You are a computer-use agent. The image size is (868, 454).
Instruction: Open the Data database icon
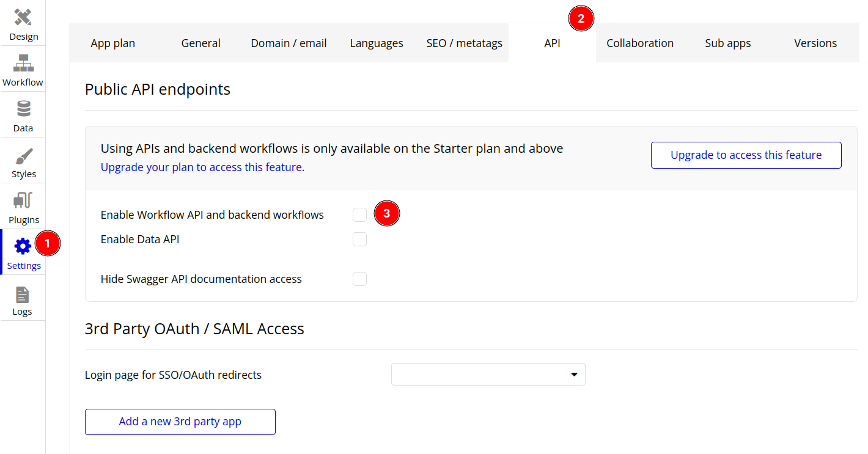click(x=23, y=109)
